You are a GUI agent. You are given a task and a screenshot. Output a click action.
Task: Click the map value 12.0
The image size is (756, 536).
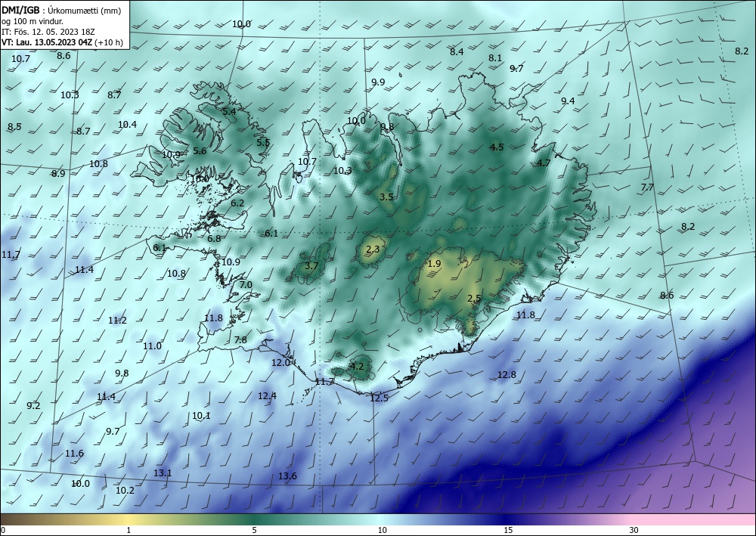[280, 362]
